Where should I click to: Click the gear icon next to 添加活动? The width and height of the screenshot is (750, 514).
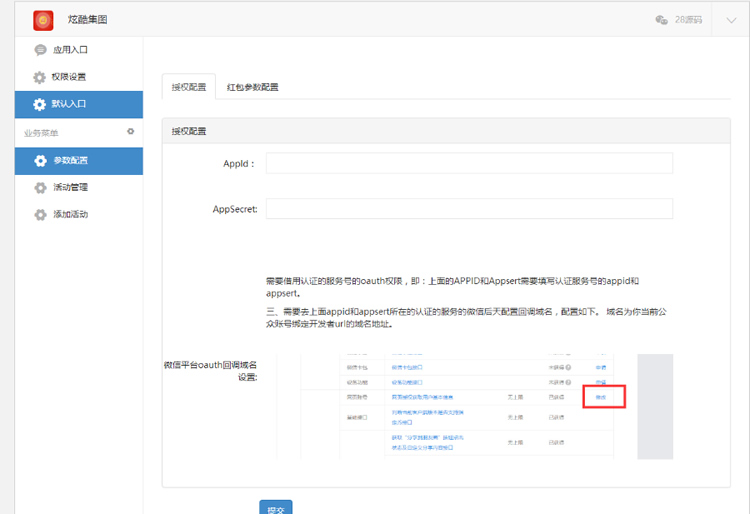pos(40,215)
